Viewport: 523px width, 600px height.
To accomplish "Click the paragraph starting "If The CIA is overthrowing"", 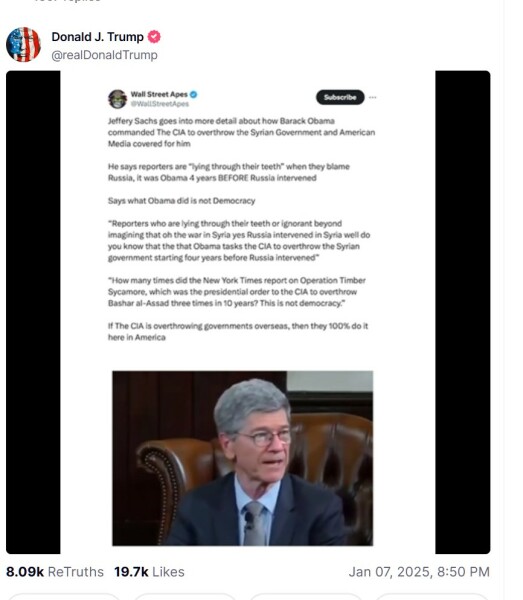I will (x=238, y=331).
